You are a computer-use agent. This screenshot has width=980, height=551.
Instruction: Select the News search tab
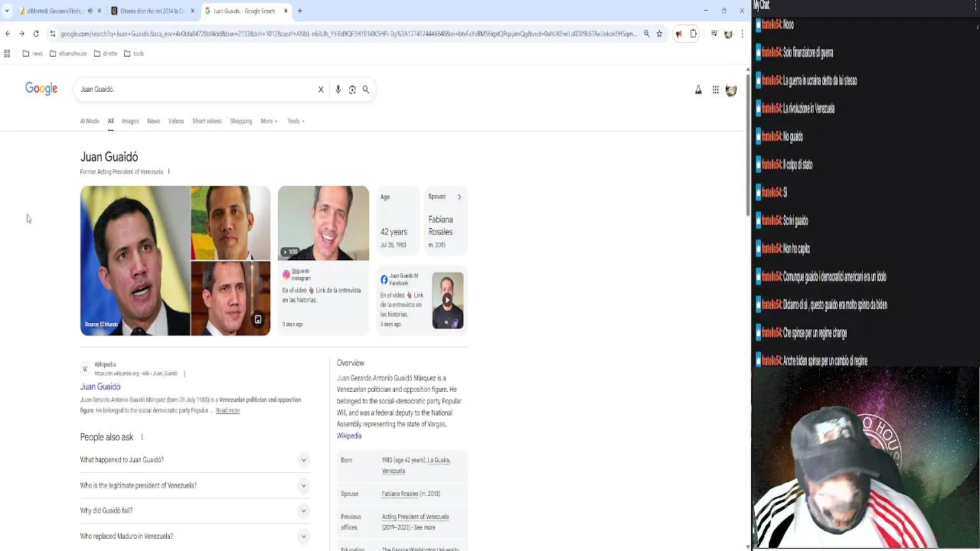click(153, 121)
